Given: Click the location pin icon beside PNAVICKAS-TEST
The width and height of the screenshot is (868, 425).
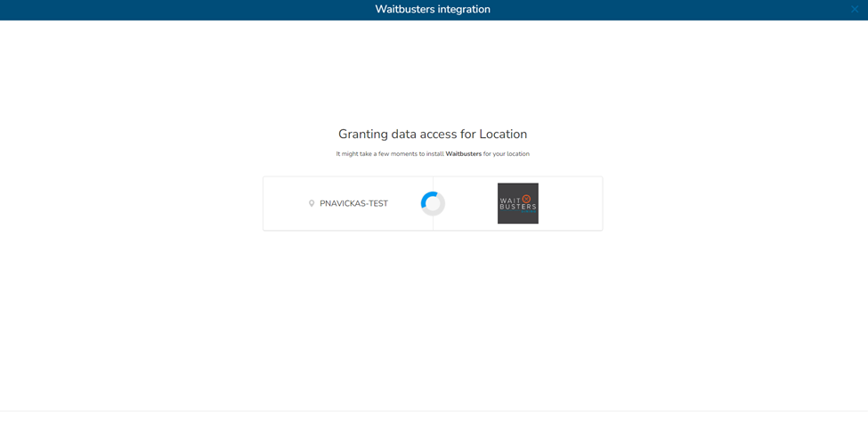Looking at the screenshot, I should coord(312,203).
